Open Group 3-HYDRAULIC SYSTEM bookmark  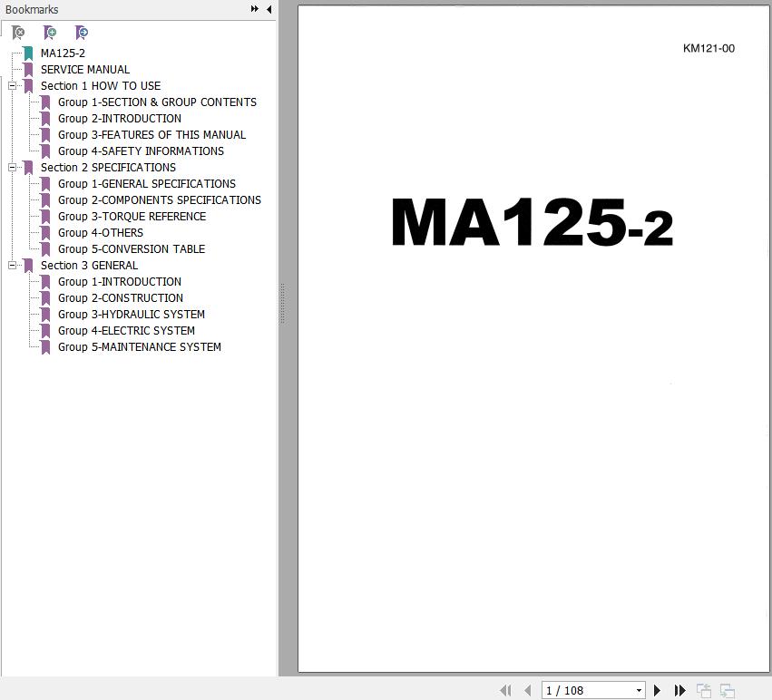coord(132,314)
